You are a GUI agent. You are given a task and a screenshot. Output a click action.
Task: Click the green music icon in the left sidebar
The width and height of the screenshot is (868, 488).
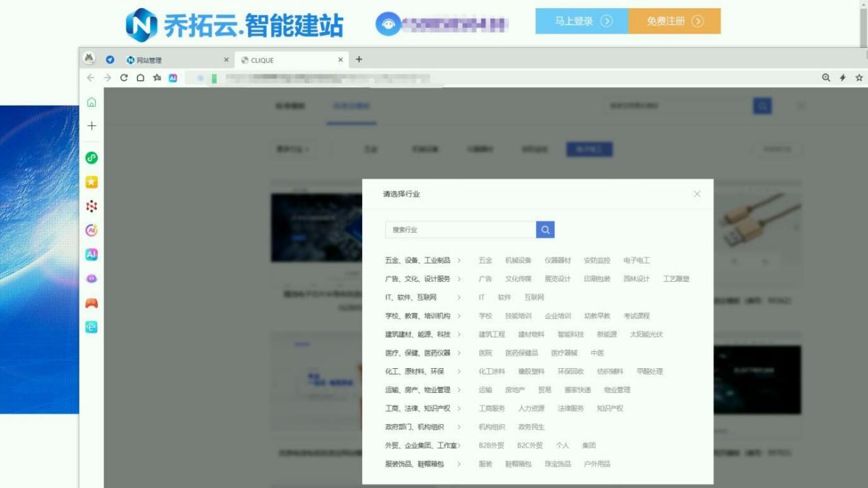tap(92, 158)
